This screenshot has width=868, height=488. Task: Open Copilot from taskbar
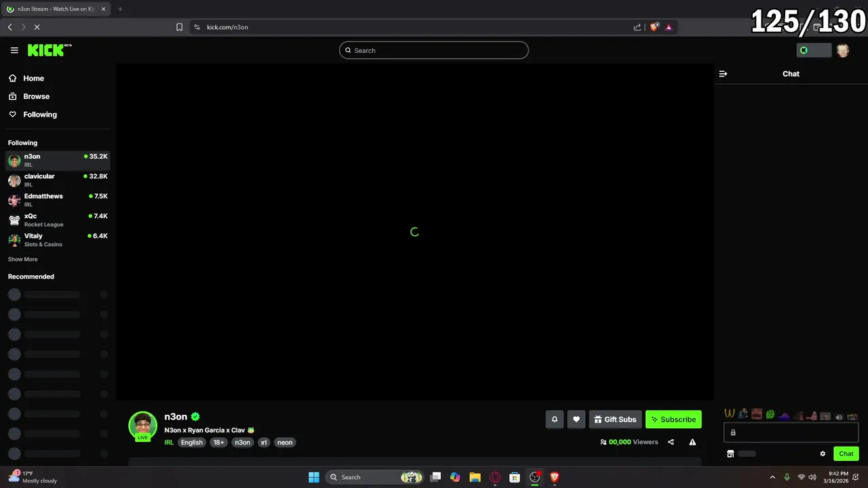pyautogui.click(x=455, y=477)
